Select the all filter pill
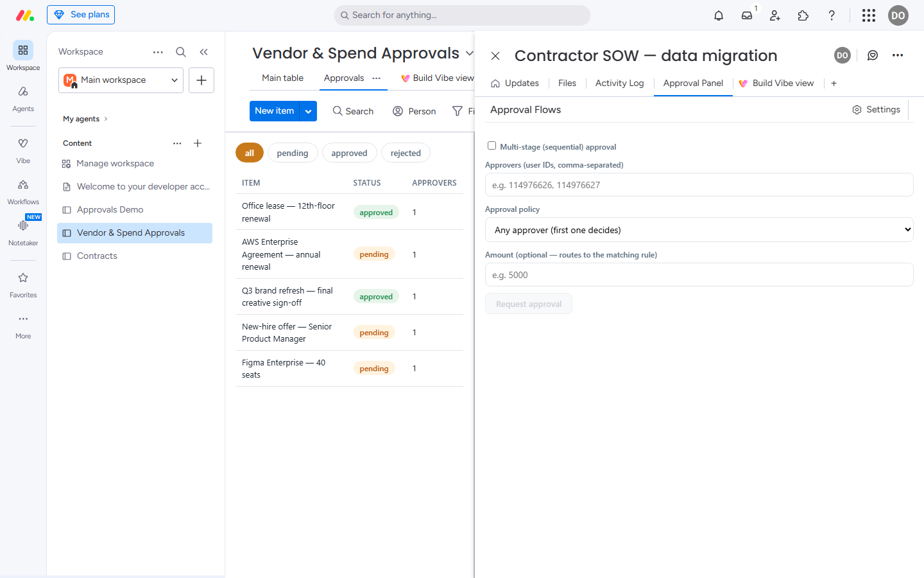Viewport: 924px width, 578px height. (250, 153)
